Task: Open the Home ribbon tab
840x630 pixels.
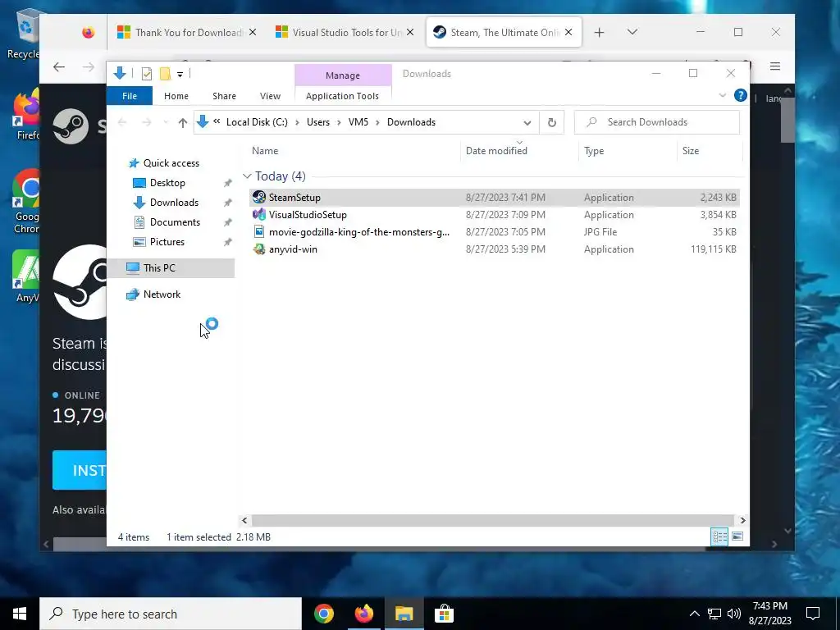Action: (176, 96)
